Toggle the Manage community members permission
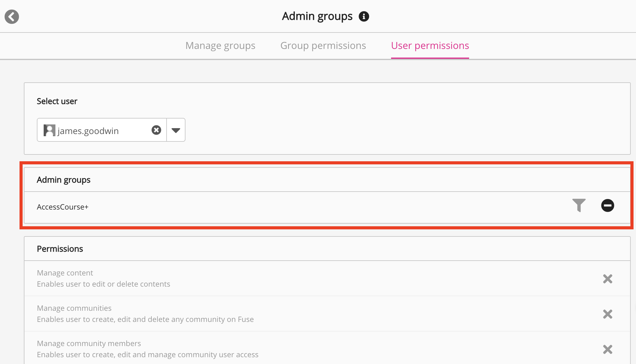Screen dimensions: 636x364 point(608,349)
